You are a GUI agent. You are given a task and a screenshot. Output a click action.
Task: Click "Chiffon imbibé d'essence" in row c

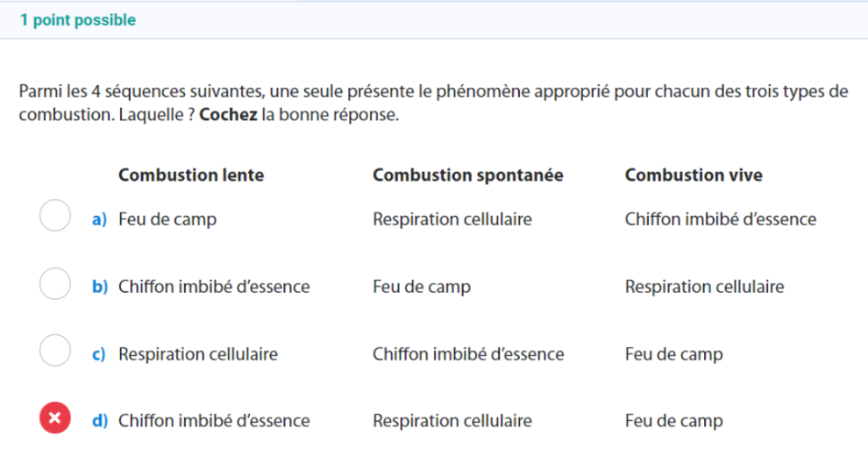[x=468, y=354]
